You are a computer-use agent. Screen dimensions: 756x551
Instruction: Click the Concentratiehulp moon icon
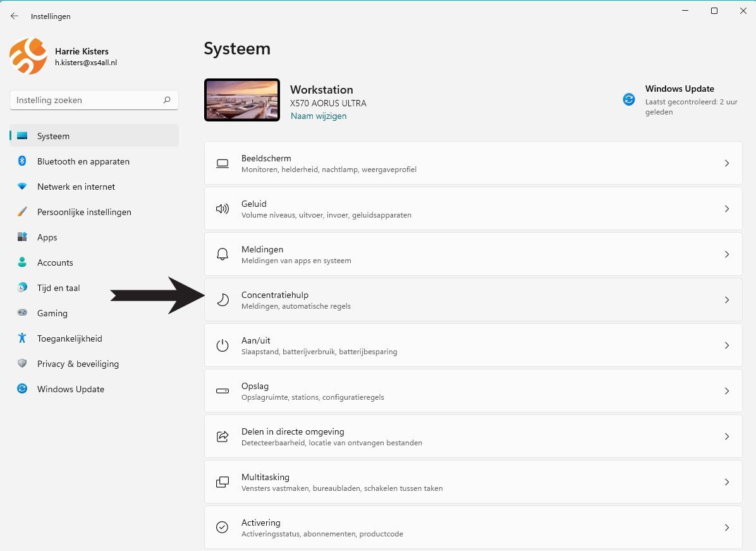[x=223, y=300]
